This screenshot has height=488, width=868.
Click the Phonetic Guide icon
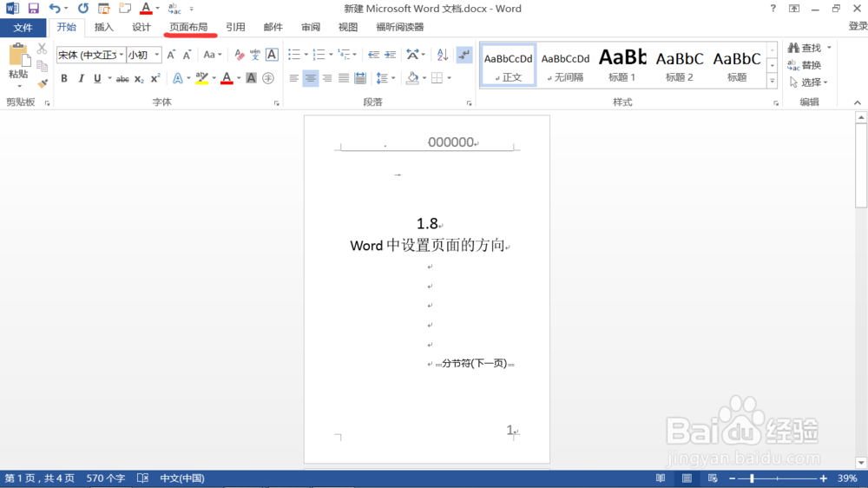pos(254,55)
